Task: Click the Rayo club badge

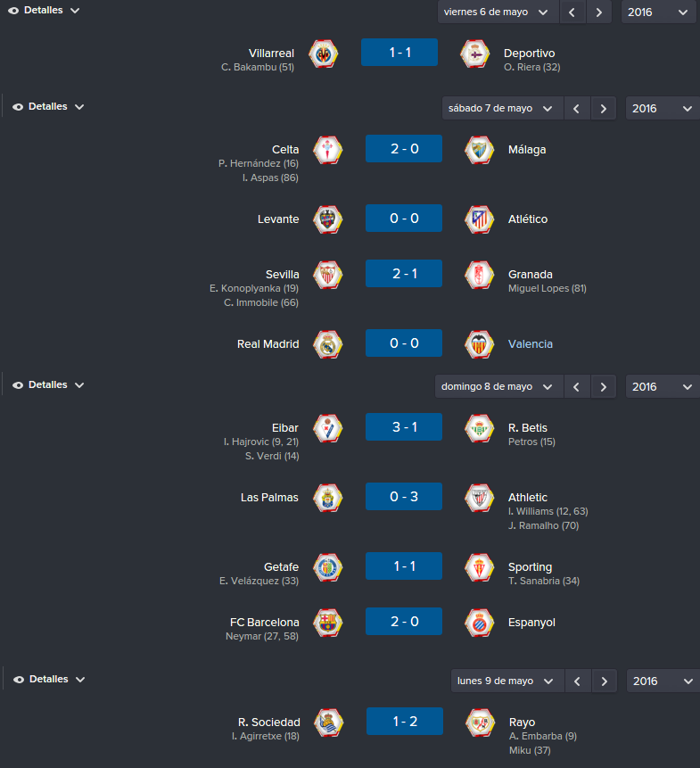Action: coord(481,723)
